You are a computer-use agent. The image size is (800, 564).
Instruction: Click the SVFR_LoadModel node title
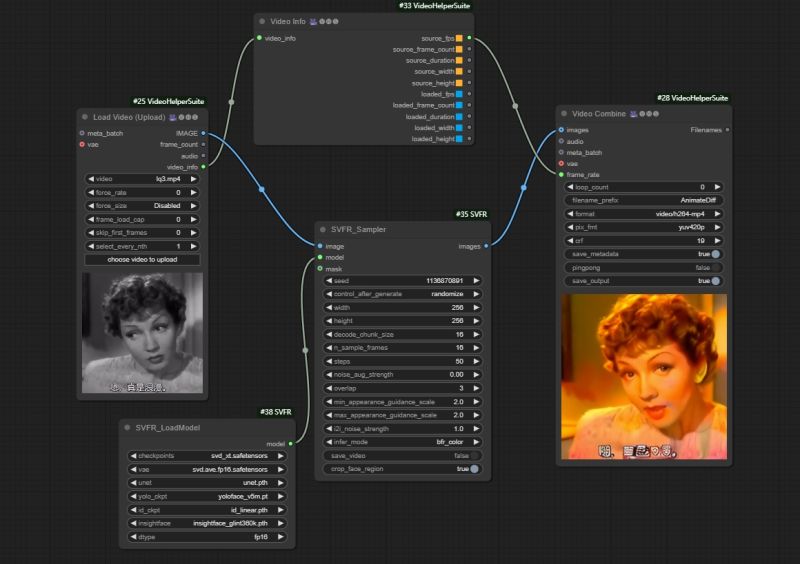[x=168, y=428]
